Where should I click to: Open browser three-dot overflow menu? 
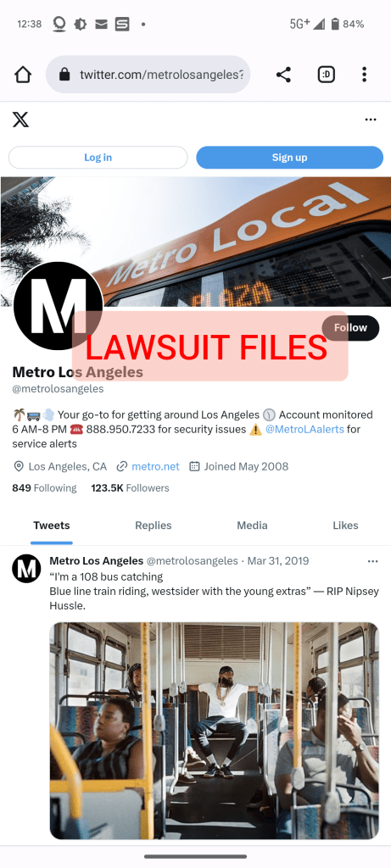point(364,75)
